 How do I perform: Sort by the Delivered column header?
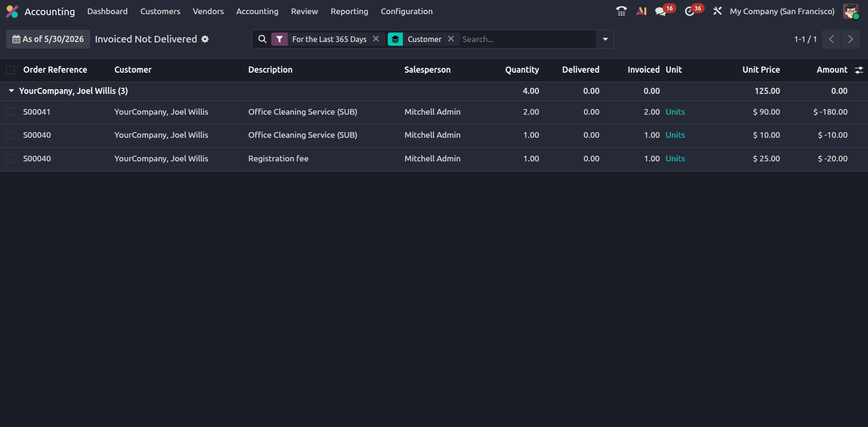pyautogui.click(x=581, y=70)
